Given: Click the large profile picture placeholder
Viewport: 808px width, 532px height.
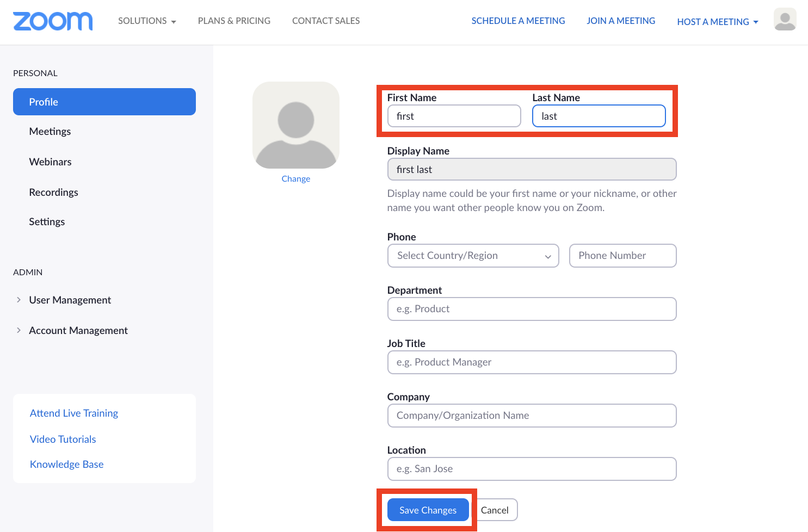Looking at the screenshot, I should (296, 125).
